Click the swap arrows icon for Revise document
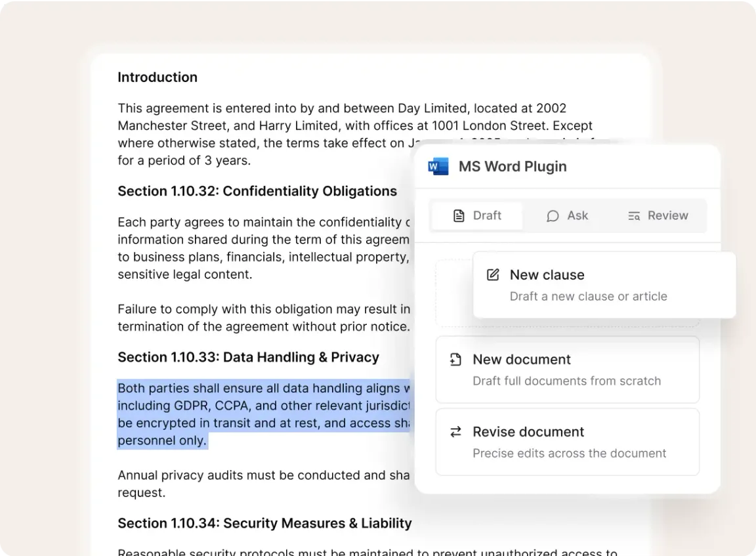756x556 pixels. click(x=454, y=431)
